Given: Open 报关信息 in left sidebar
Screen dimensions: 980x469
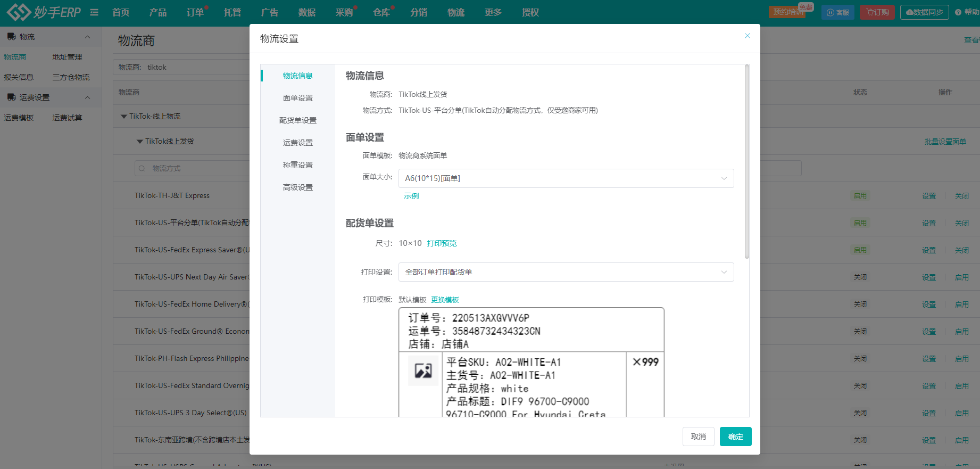Looking at the screenshot, I should (x=19, y=77).
